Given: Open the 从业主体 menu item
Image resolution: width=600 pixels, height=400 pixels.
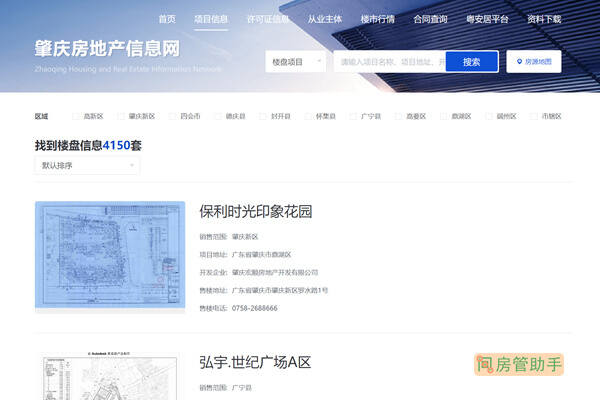Looking at the screenshot, I should tap(325, 19).
